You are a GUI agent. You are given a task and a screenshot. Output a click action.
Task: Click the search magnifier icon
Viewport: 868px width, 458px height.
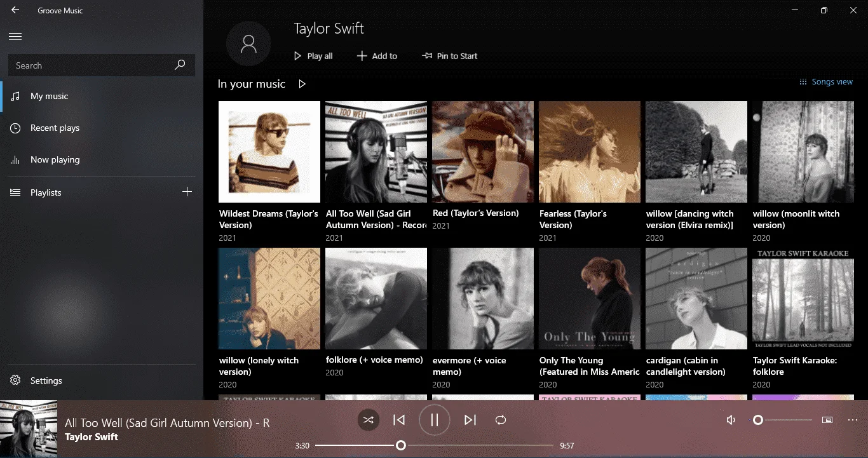click(x=180, y=65)
